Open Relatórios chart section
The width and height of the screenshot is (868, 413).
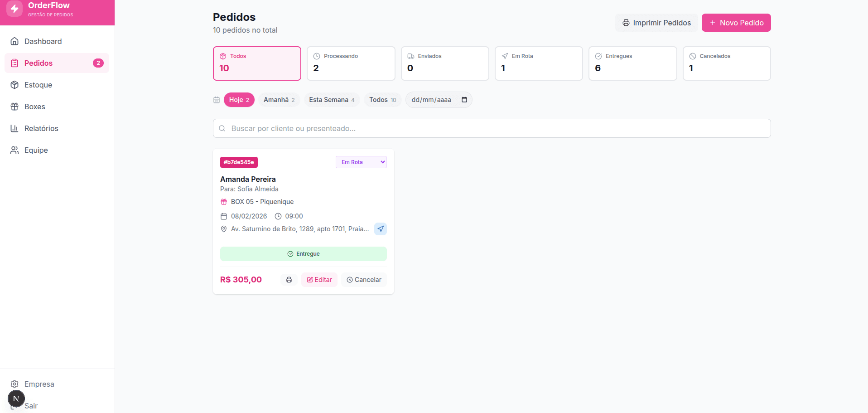click(41, 128)
